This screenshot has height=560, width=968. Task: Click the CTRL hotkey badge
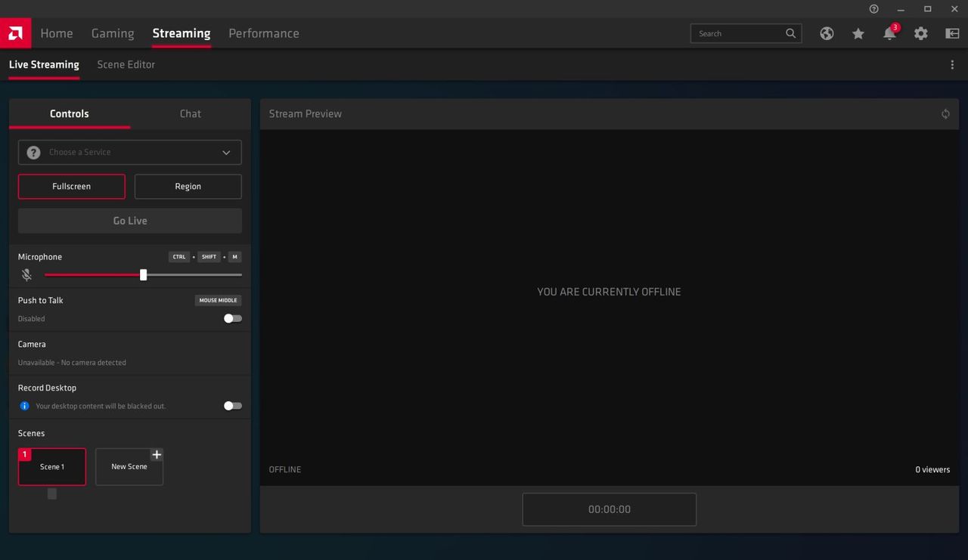pyautogui.click(x=179, y=257)
